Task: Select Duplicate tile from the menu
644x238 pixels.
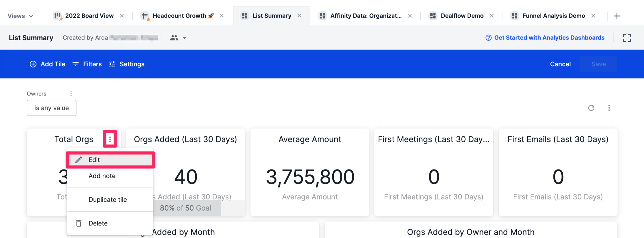Action: 108,200
